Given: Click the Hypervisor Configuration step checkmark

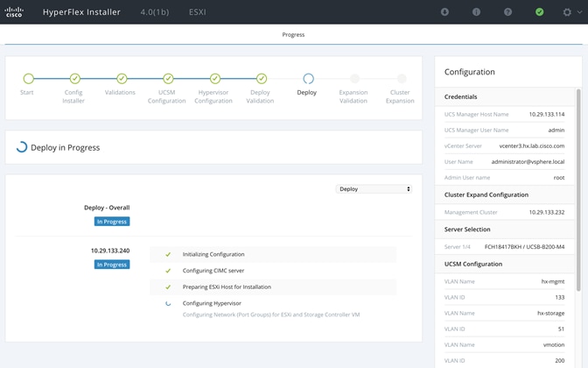Looking at the screenshot, I should tap(215, 79).
